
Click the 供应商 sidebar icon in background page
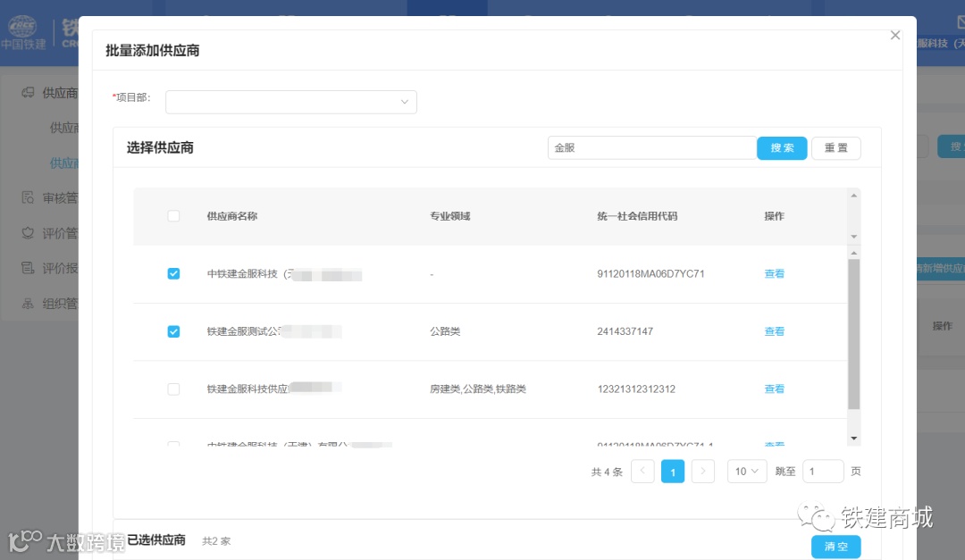click(x=28, y=93)
